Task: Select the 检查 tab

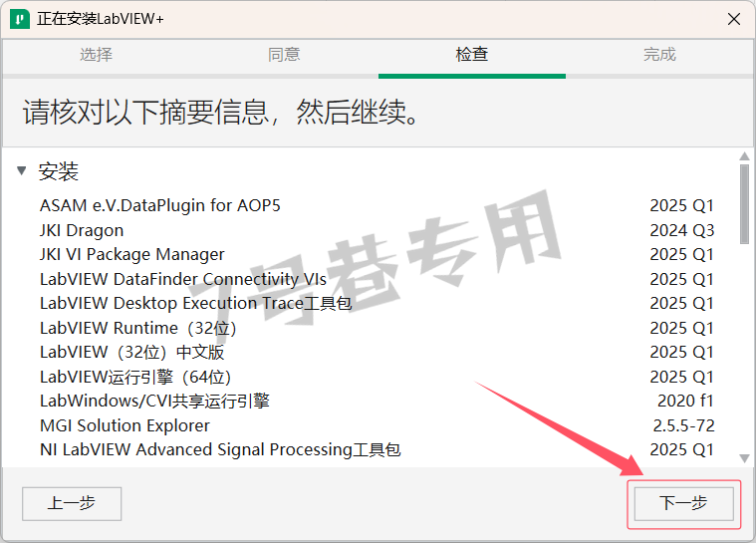Action: pos(472,54)
